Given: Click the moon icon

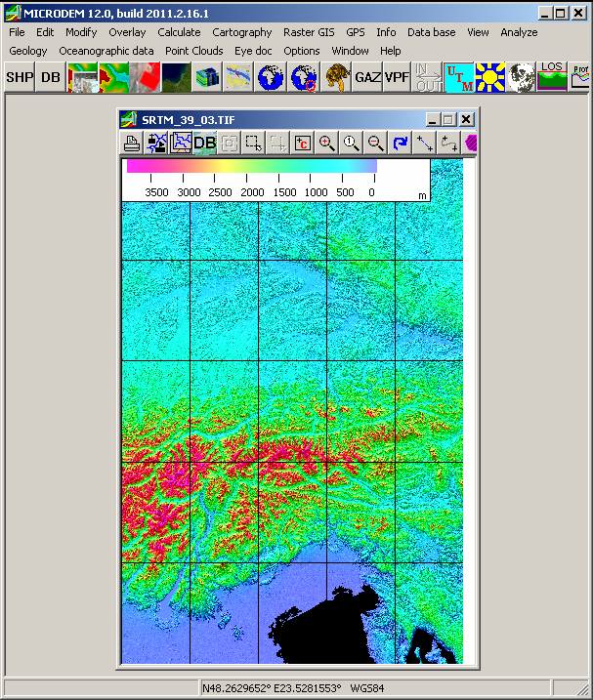Looking at the screenshot, I should (521, 77).
